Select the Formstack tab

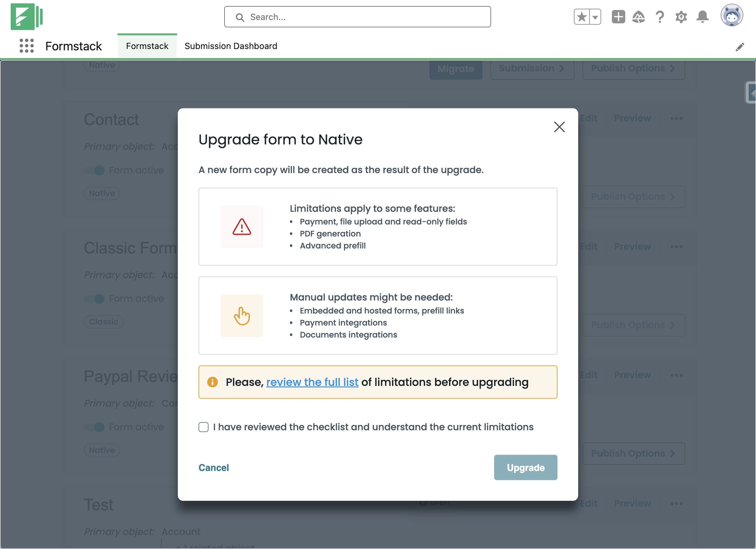[x=147, y=46]
